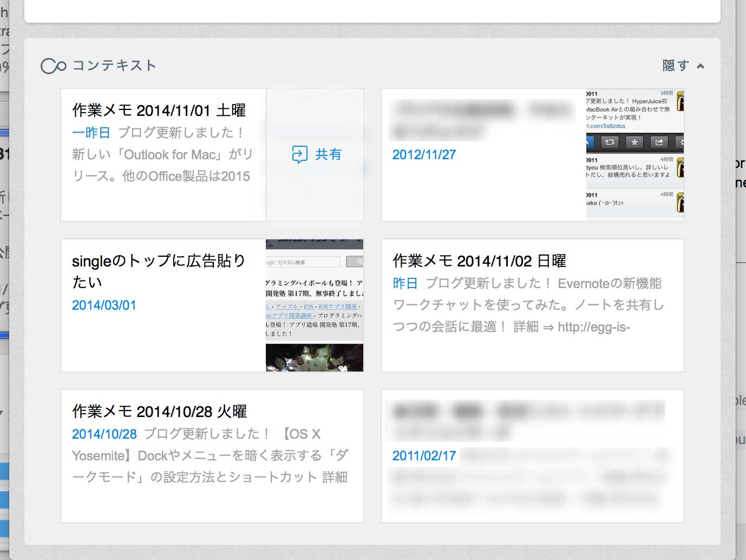Click the snippet about Evernoteの新機能 ワークチャット
This screenshot has height=560, width=746.
(528, 305)
